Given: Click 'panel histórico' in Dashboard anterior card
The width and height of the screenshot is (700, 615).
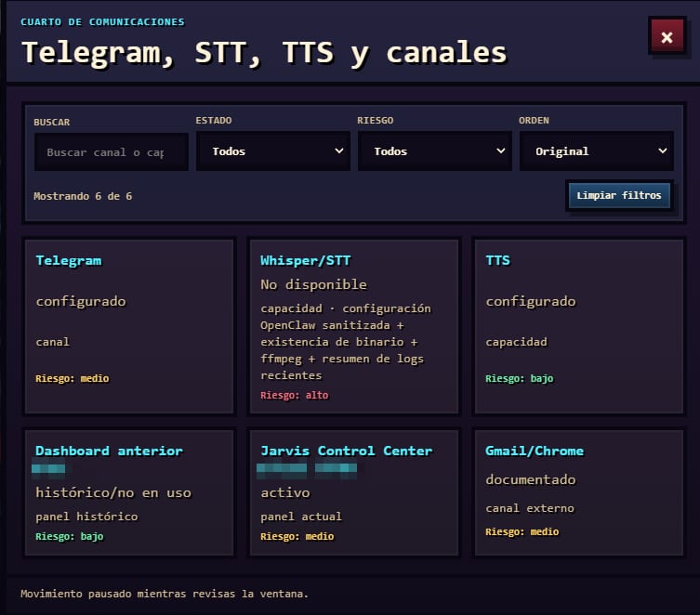Looking at the screenshot, I should pyautogui.click(x=87, y=517).
